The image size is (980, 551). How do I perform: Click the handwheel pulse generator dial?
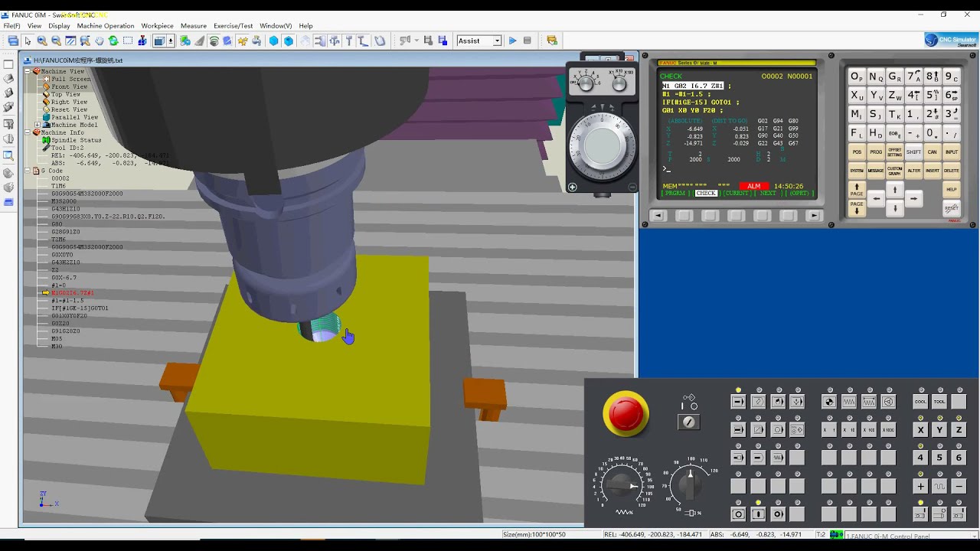(x=602, y=145)
